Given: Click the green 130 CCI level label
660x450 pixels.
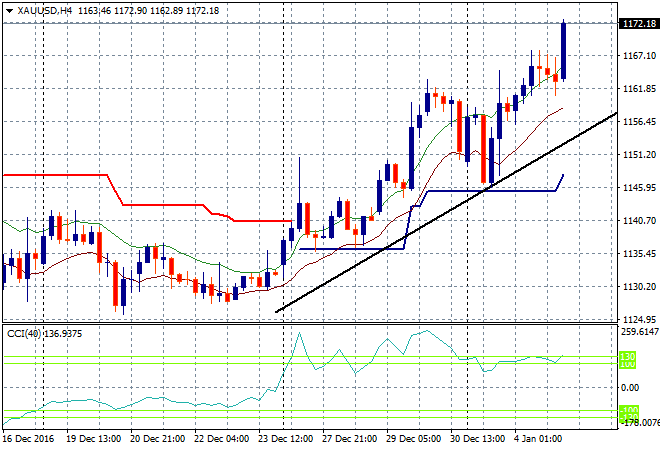Looking at the screenshot, I should click(x=628, y=357).
